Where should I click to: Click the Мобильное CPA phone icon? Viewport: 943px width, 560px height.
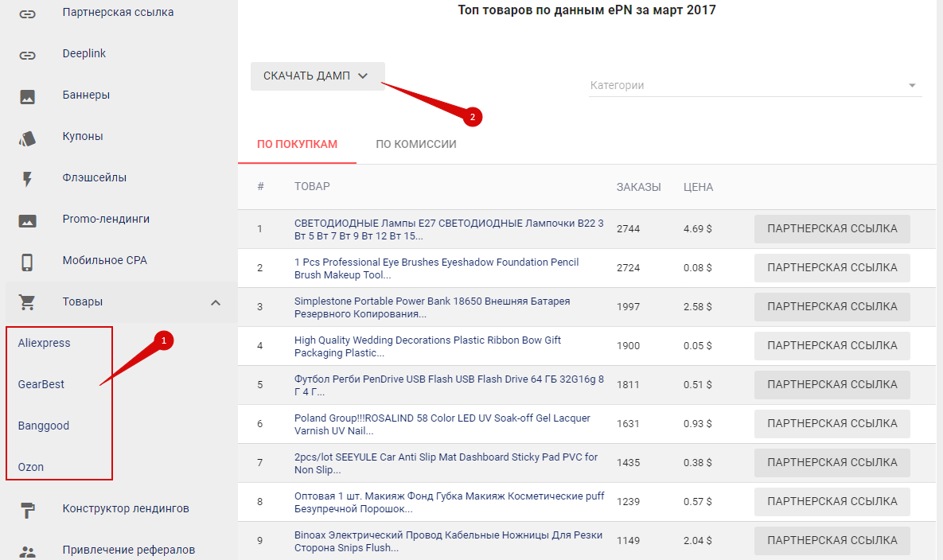[28, 262]
